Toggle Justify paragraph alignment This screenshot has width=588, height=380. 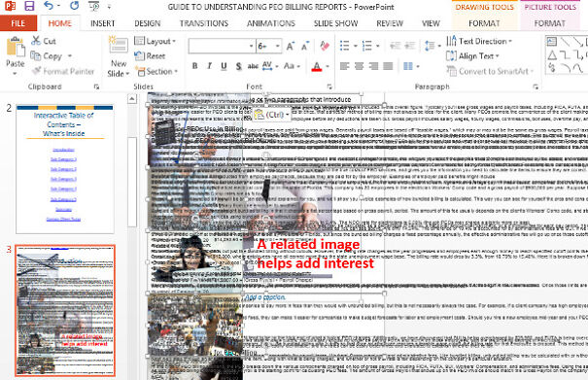388,66
